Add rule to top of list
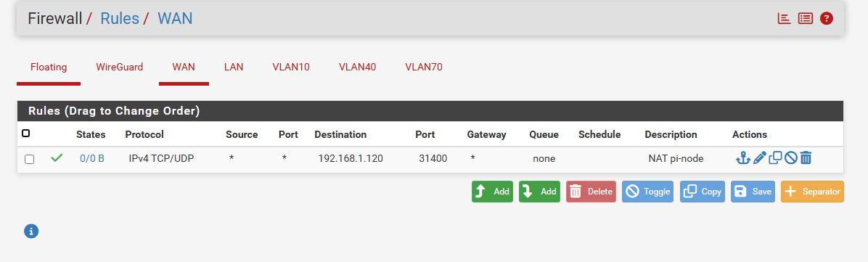This screenshot has height=262, width=868. point(492,192)
